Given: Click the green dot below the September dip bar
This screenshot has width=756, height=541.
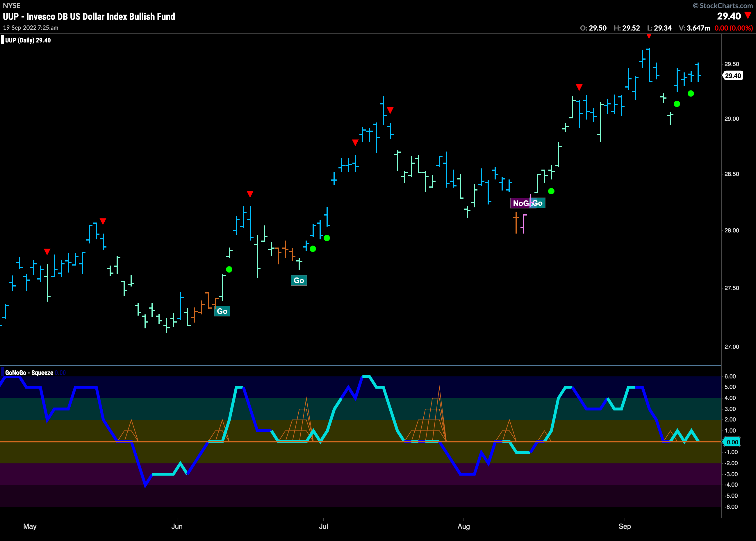Looking at the screenshot, I should pyautogui.click(x=677, y=104).
